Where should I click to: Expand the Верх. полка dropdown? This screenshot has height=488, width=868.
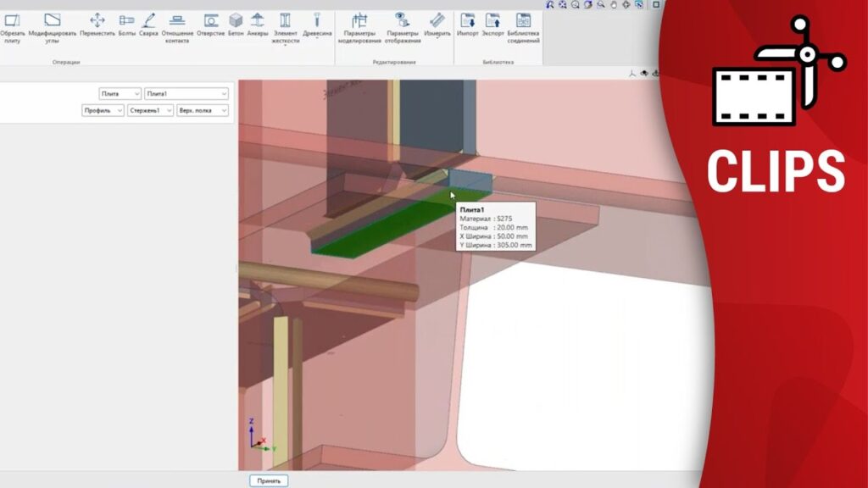pyautogui.click(x=202, y=110)
